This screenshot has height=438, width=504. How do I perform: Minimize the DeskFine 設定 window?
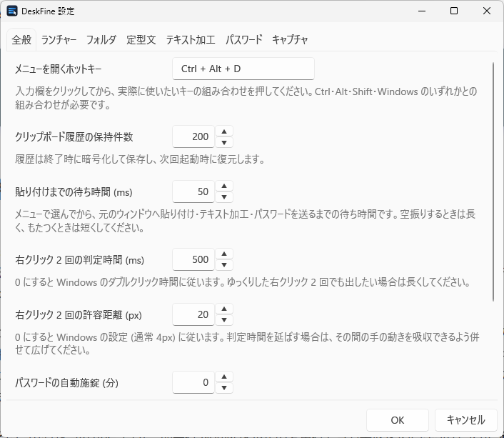[422, 11]
